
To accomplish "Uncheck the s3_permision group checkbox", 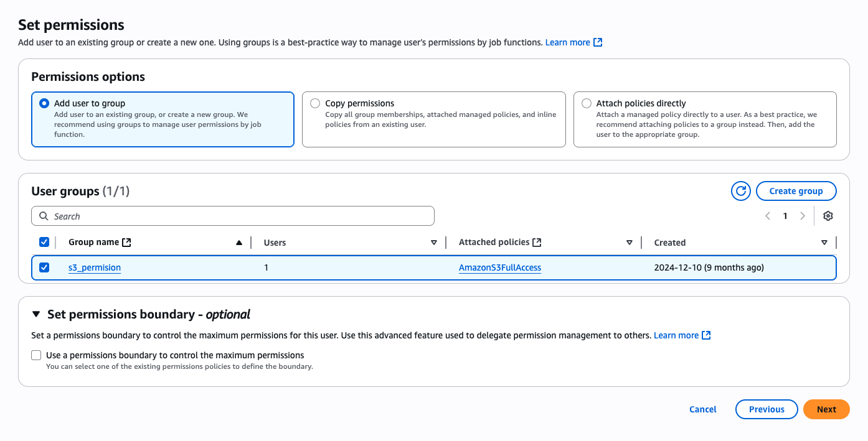I will pyautogui.click(x=44, y=267).
